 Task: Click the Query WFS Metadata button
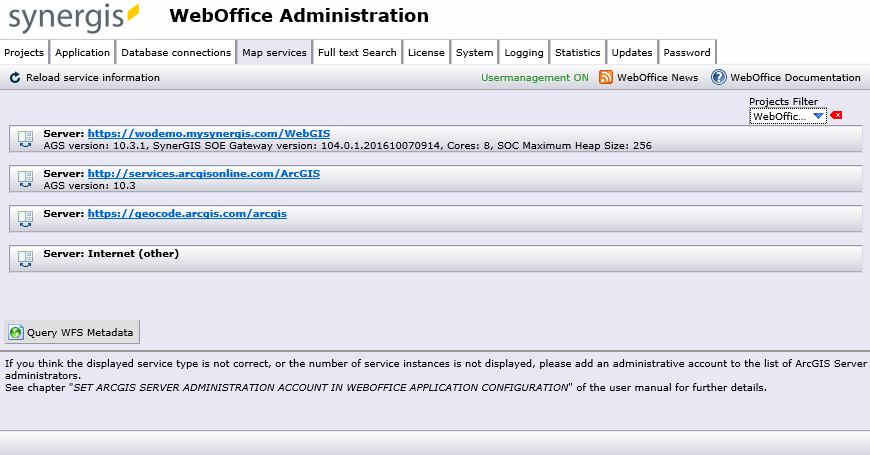72,332
